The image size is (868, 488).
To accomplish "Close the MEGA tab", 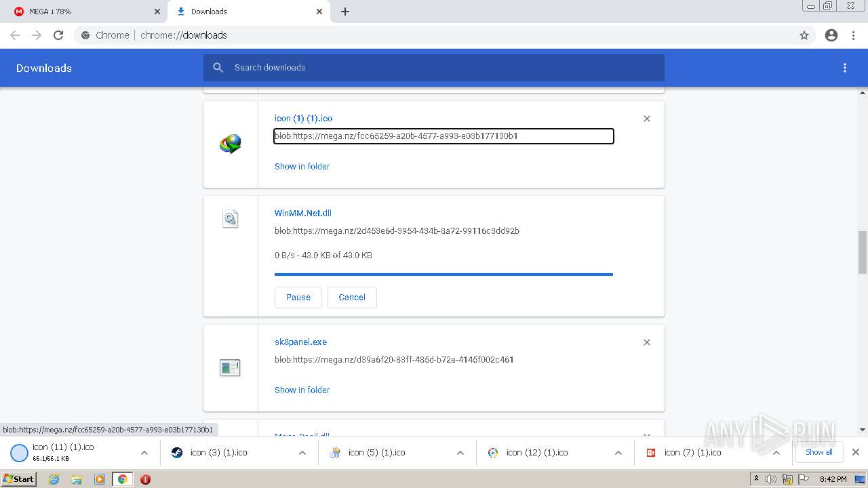I will pyautogui.click(x=157, y=12).
